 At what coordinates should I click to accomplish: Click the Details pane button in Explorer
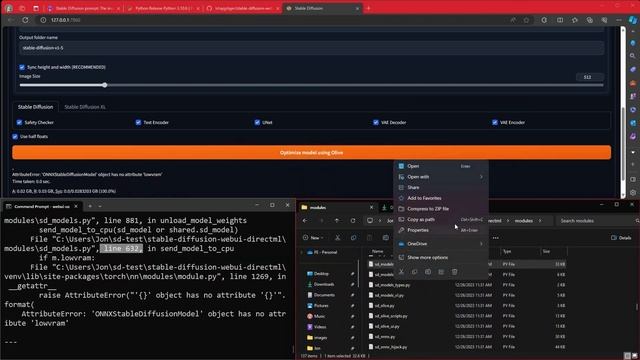(x=621, y=238)
